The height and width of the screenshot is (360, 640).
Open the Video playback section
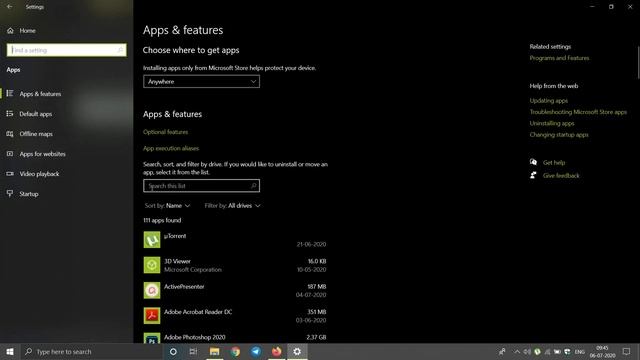(39, 174)
